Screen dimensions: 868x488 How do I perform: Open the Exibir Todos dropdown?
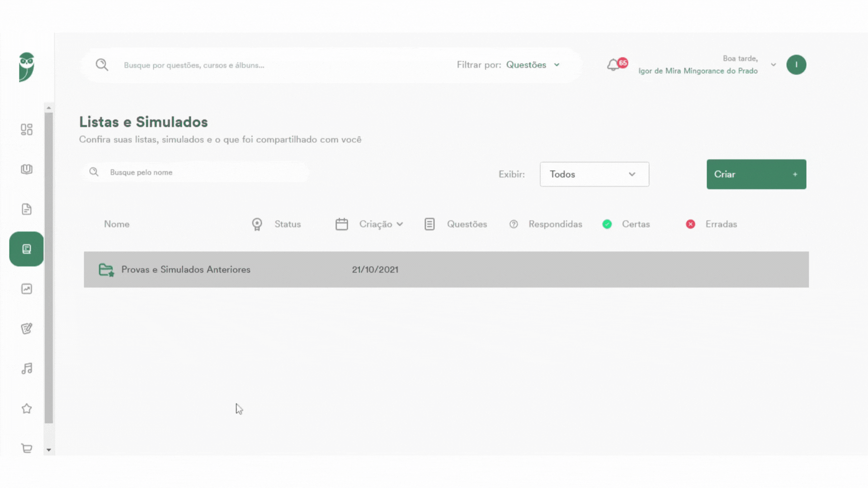pos(594,174)
